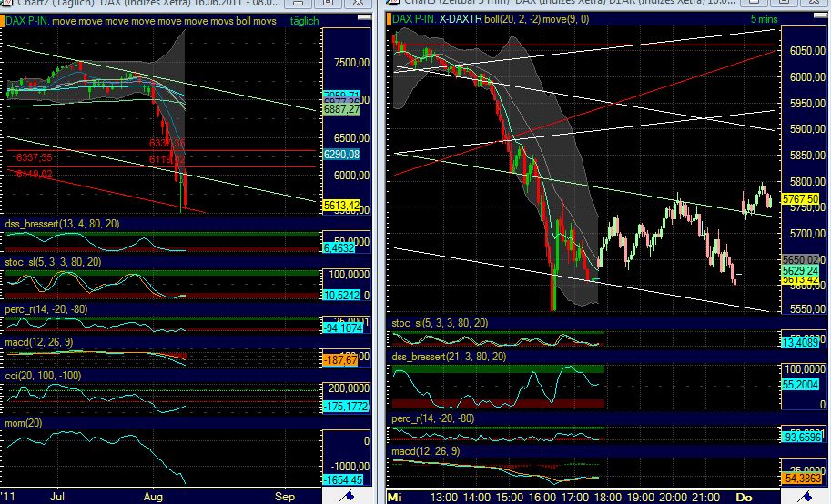
Task: Click stoc_sl(5, 3, 3, 80, 20) in the 5 mins chart
Action: tap(440, 323)
